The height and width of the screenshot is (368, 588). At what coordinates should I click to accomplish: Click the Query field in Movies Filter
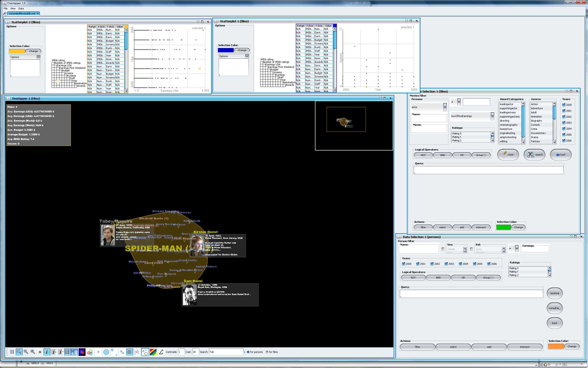[488, 170]
